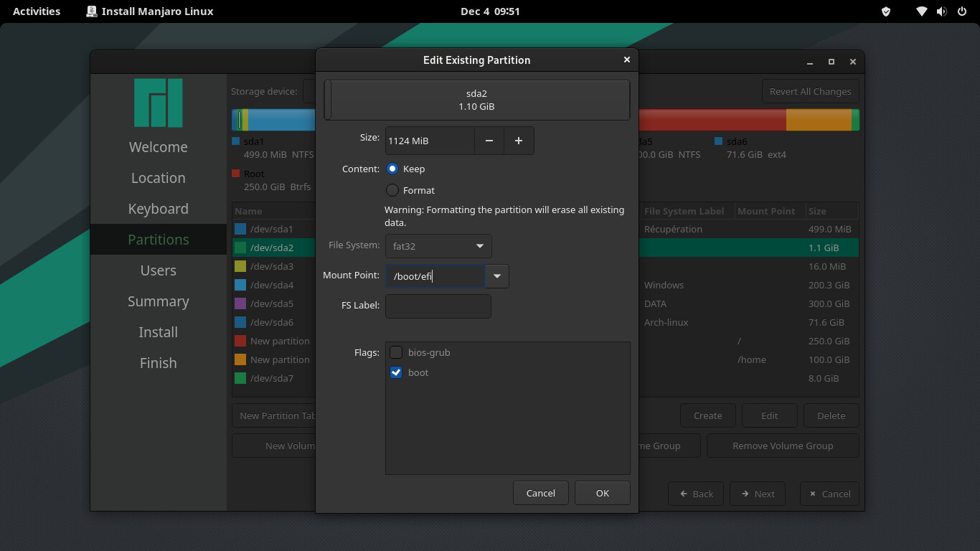Select the Keep content radio button
Screen dimensions: 980x551
point(392,169)
